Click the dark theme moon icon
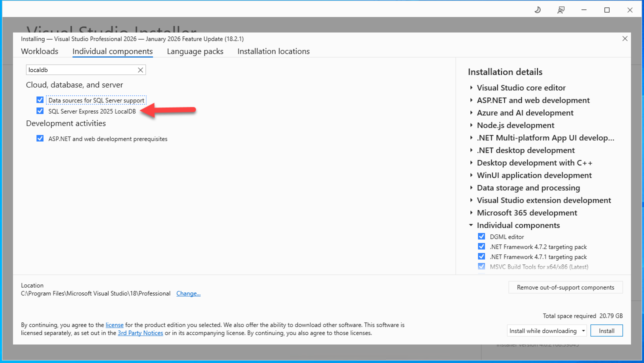 pos(537,10)
